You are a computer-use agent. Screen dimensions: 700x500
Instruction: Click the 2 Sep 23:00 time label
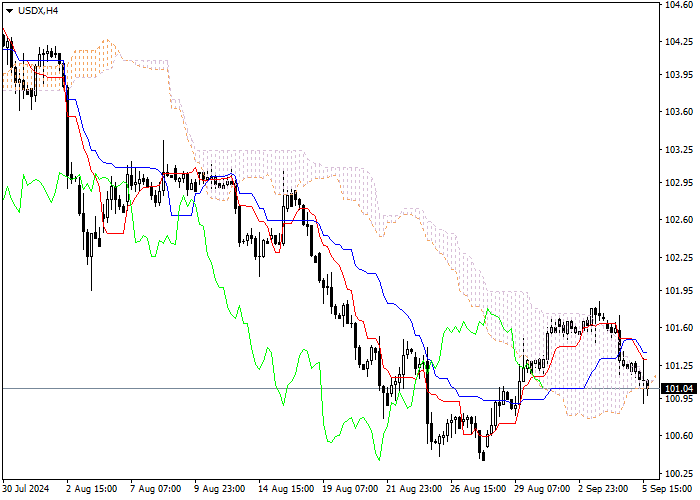click(x=603, y=488)
